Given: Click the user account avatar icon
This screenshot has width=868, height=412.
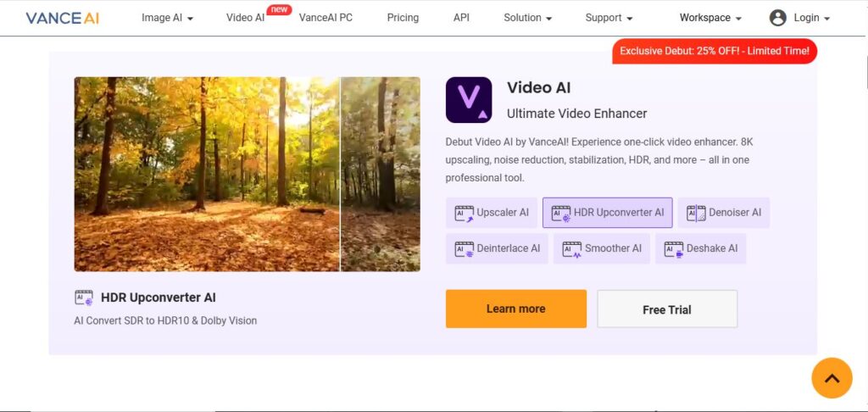Looking at the screenshot, I should [x=778, y=18].
